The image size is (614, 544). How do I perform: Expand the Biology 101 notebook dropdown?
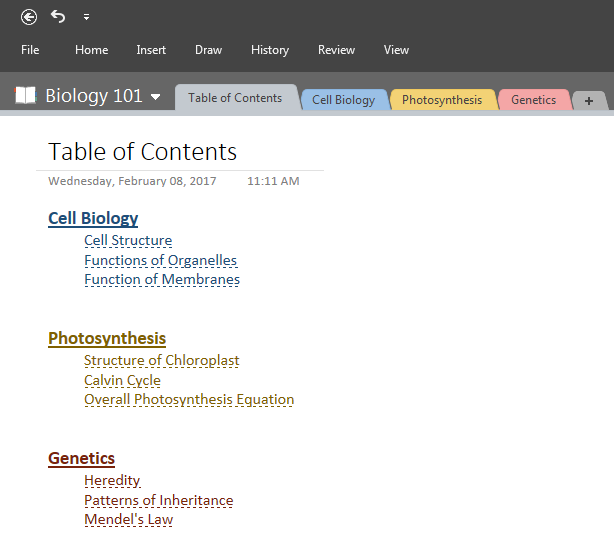155,97
